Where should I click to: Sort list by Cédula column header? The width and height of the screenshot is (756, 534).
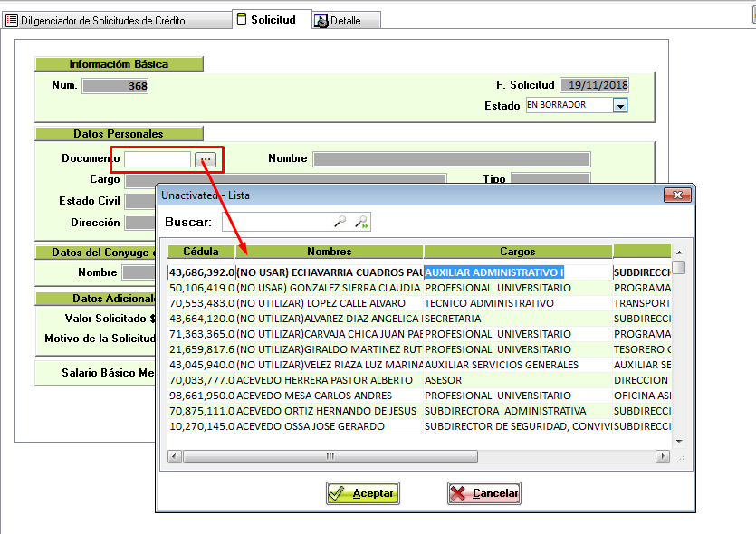coord(200,252)
